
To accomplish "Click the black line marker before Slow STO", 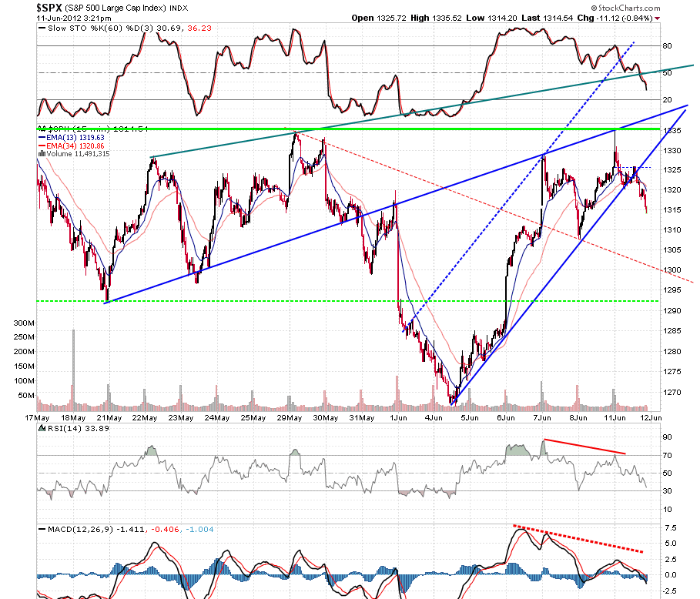I will [x=42, y=28].
